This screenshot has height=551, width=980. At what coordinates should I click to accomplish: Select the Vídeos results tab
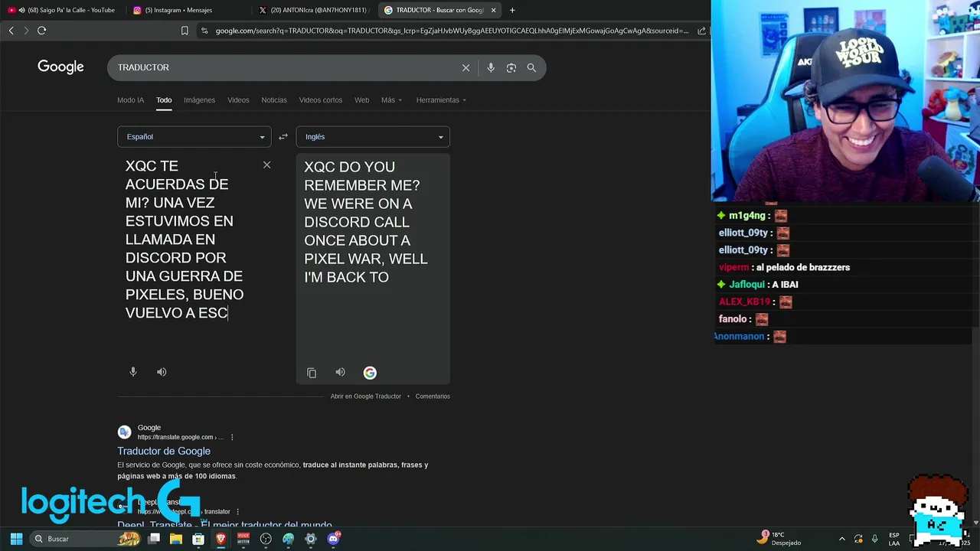point(238,100)
